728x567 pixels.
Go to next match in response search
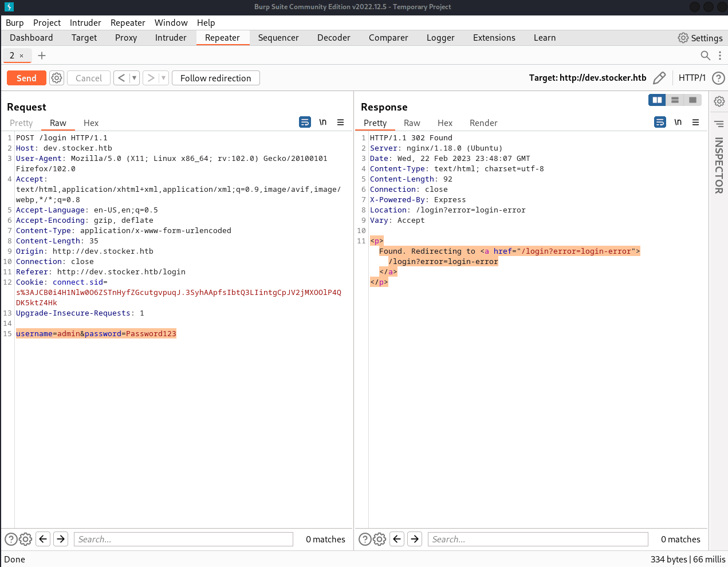point(415,539)
